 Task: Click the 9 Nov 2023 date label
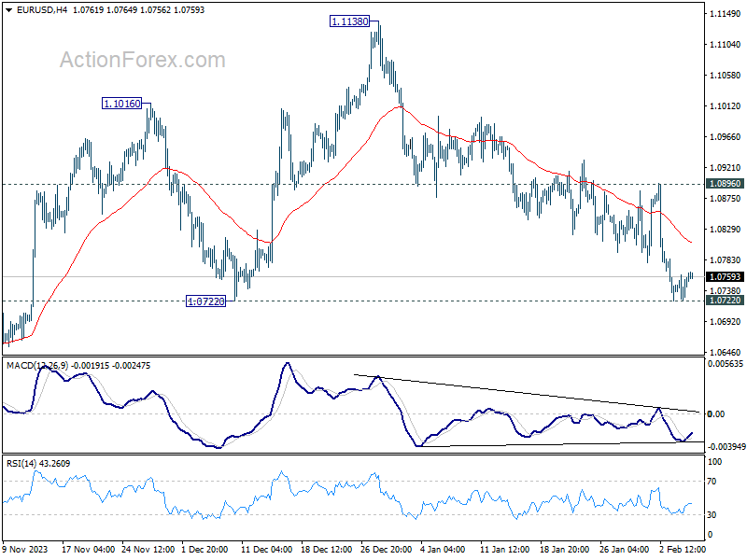[25, 549]
